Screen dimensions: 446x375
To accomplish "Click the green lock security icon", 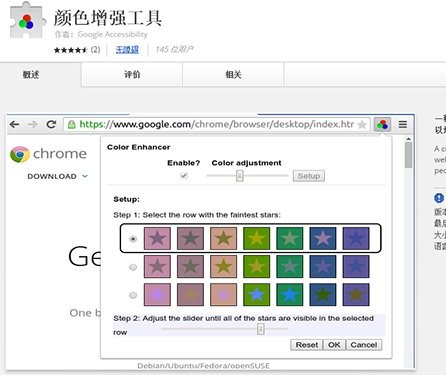I will (x=71, y=125).
